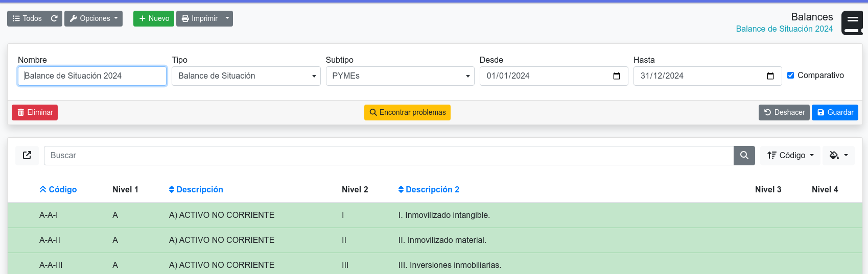Click the Todos list button
The height and width of the screenshot is (274, 868).
pyautogui.click(x=27, y=18)
